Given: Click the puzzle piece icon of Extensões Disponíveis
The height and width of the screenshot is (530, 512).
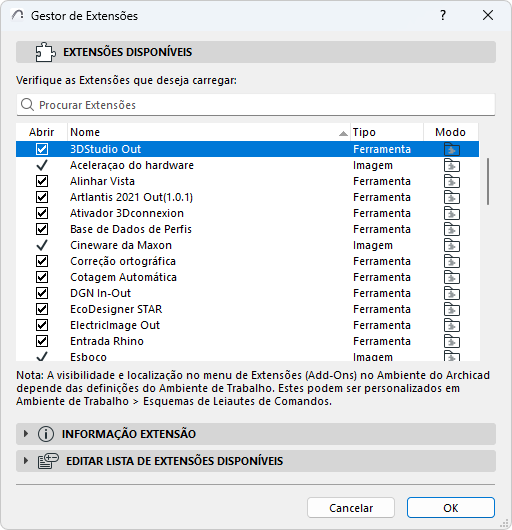Looking at the screenshot, I should (46, 52).
